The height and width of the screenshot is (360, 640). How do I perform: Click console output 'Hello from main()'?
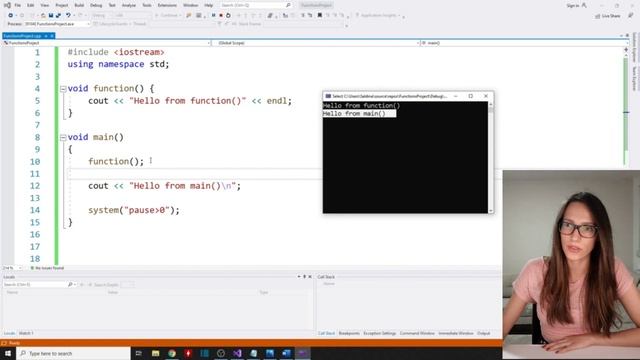[x=354, y=113]
